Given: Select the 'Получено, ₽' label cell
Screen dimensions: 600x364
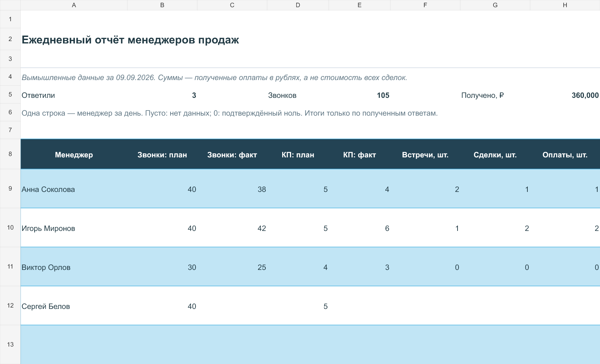Looking at the screenshot, I should [x=495, y=95].
